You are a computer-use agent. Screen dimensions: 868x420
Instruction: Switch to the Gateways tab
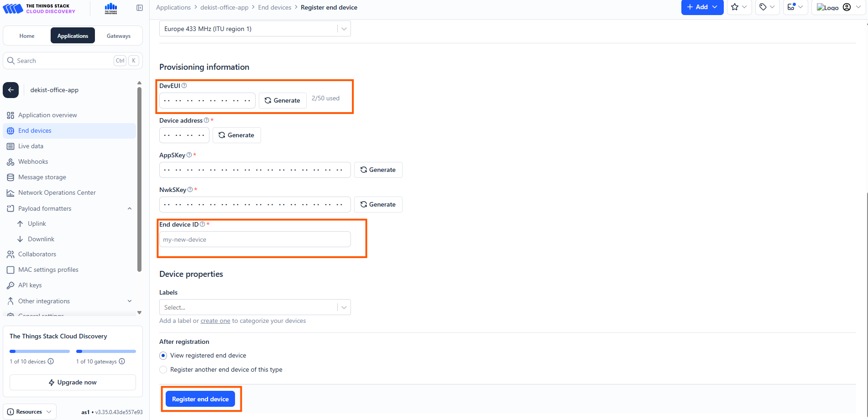[x=119, y=36]
